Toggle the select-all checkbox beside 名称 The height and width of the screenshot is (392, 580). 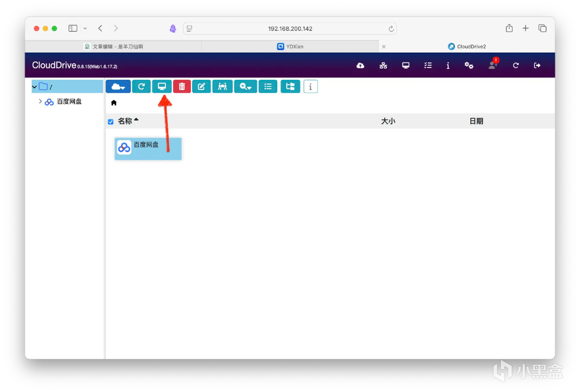pyautogui.click(x=111, y=121)
